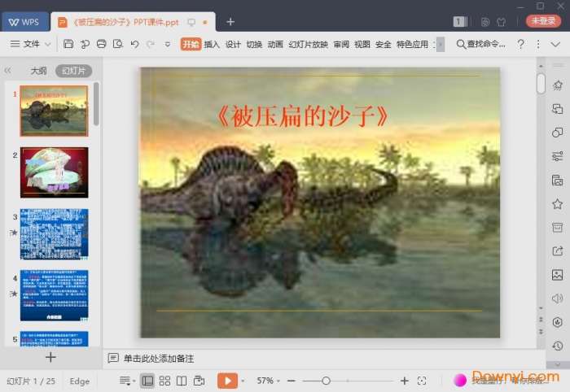This screenshot has width=570, height=392.
Task: Click the 未登录 login button
Action: pos(543,21)
